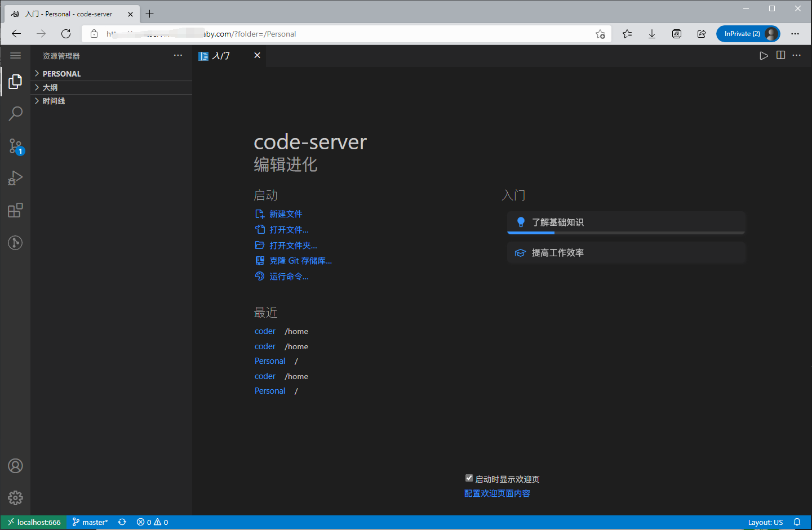Open the Remote Explorer panel
Screen dimensions: 812x530
point(15,242)
